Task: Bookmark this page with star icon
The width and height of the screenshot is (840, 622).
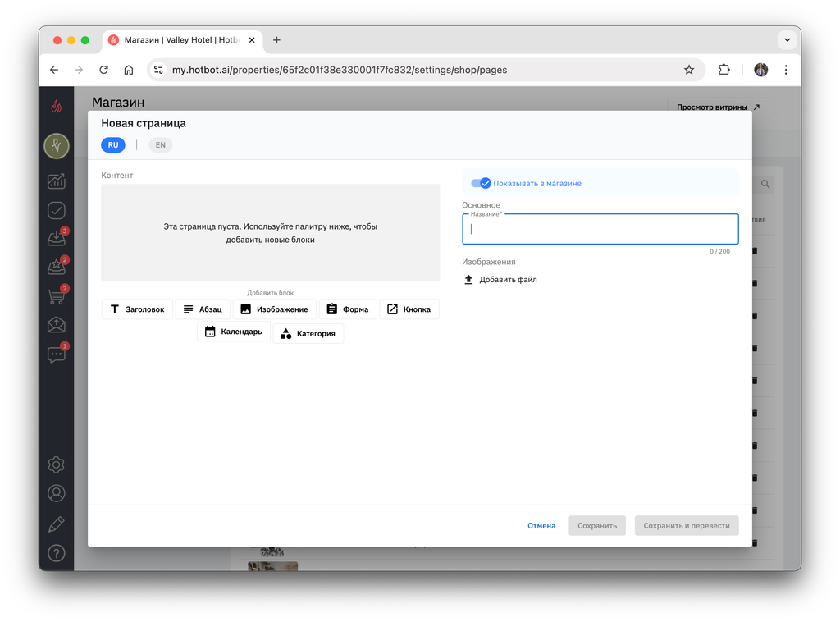Action: [689, 70]
